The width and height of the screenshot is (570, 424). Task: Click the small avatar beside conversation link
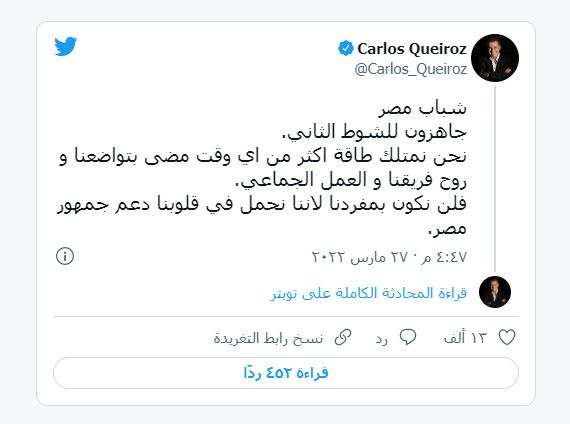click(495, 292)
